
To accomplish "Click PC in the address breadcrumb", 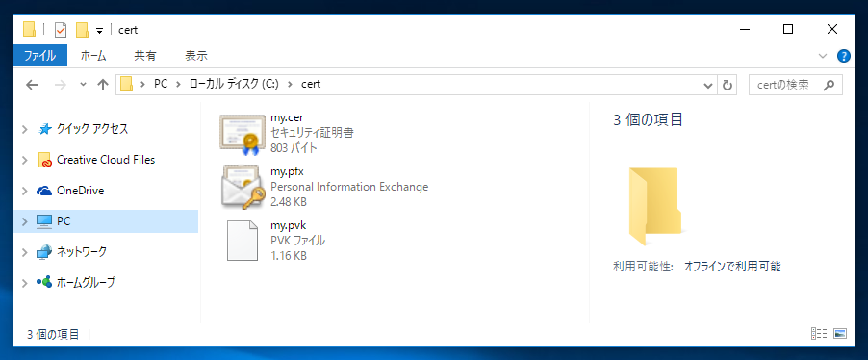I will pos(161,85).
